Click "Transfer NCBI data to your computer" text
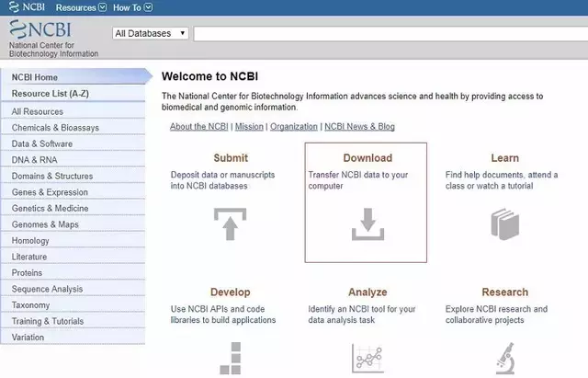 pos(357,180)
